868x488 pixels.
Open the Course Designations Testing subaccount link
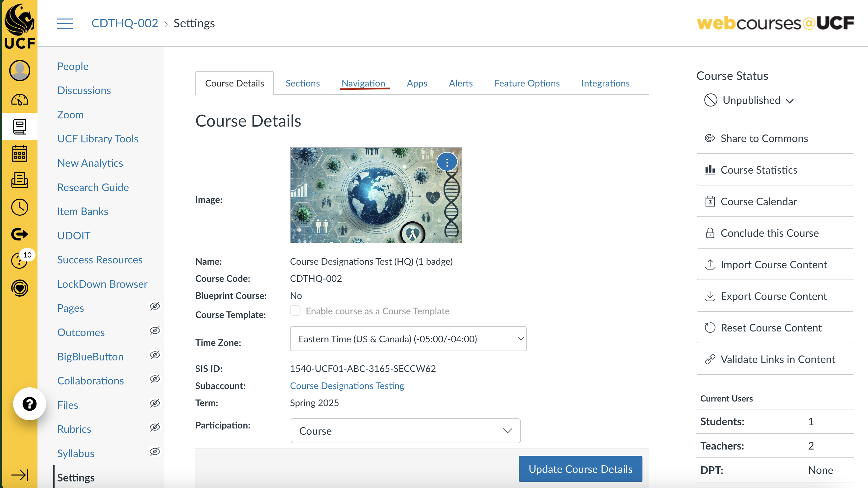tap(347, 385)
